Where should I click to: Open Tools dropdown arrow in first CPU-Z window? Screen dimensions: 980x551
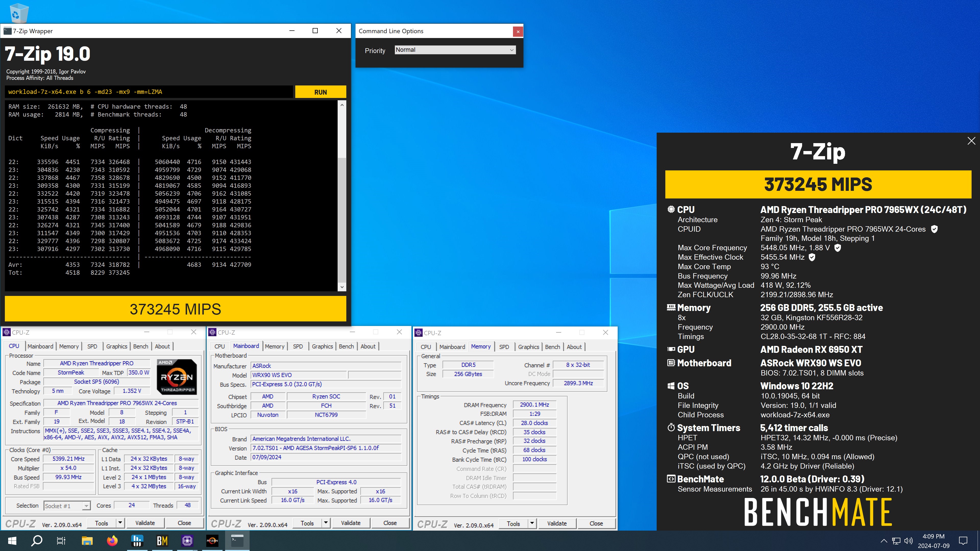(x=120, y=523)
